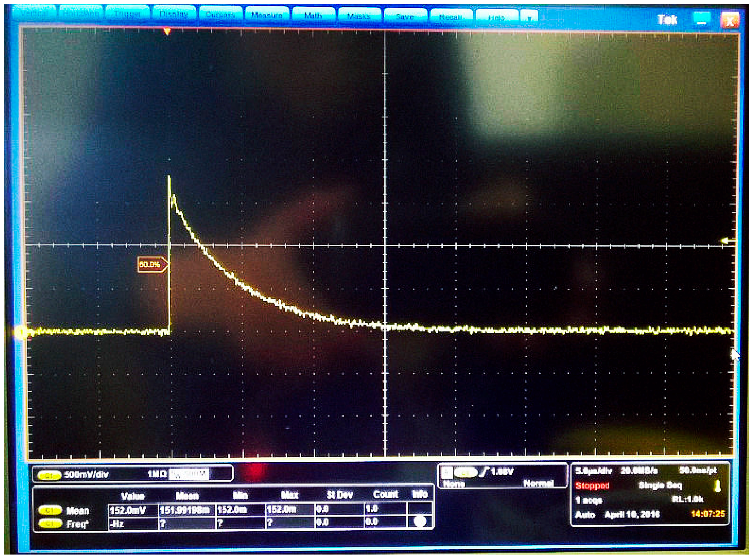755x560 pixels.
Task: Toggle the Normal trigger mode label
Action: (x=538, y=483)
